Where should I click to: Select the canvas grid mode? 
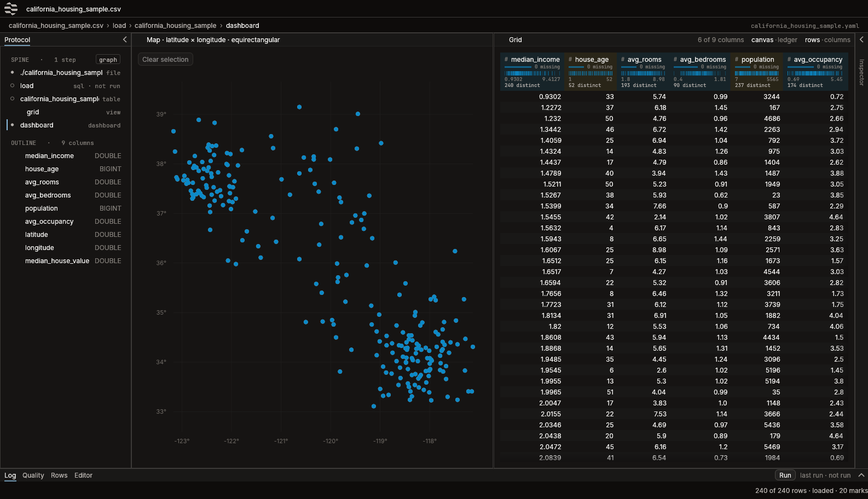[x=762, y=40]
